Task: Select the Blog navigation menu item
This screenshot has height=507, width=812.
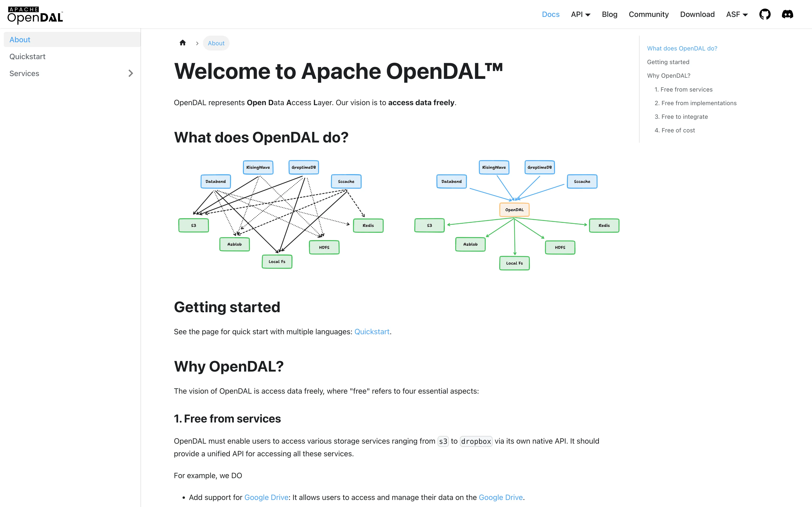Action: click(x=610, y=14)
